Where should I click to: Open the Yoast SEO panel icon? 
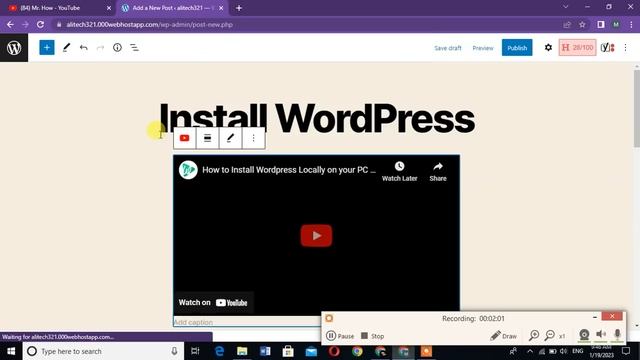tap(607, 48)
